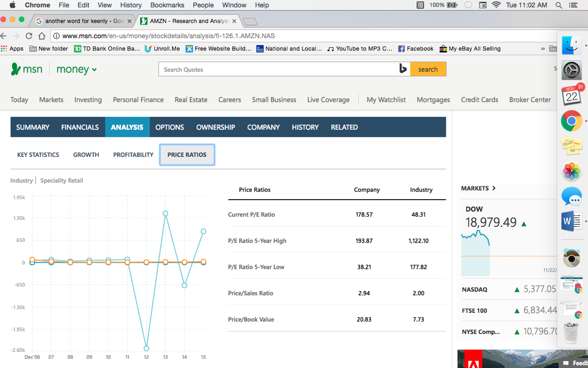Open TD Bank Online bookmark
588x368 pixels.
tap(107, 49)
